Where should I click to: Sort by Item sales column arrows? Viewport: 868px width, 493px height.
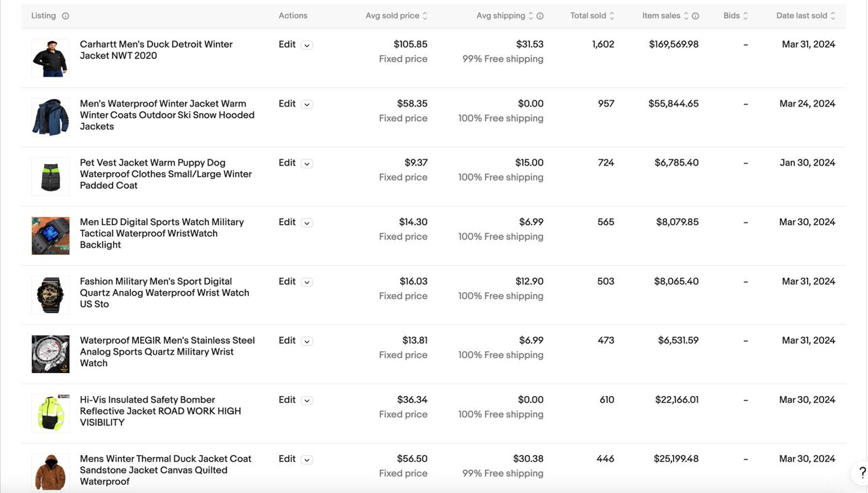pyautogui.click(x=686, y=16)
